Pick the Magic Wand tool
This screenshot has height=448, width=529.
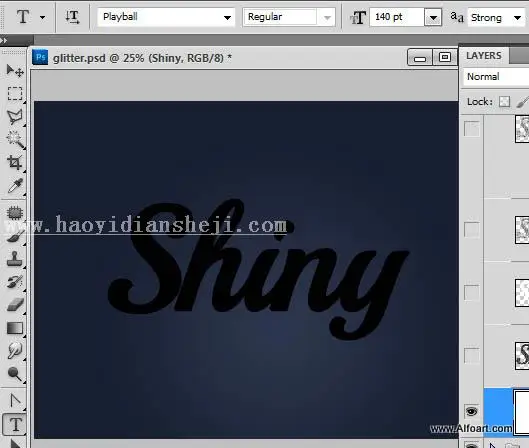pos(15,140)
